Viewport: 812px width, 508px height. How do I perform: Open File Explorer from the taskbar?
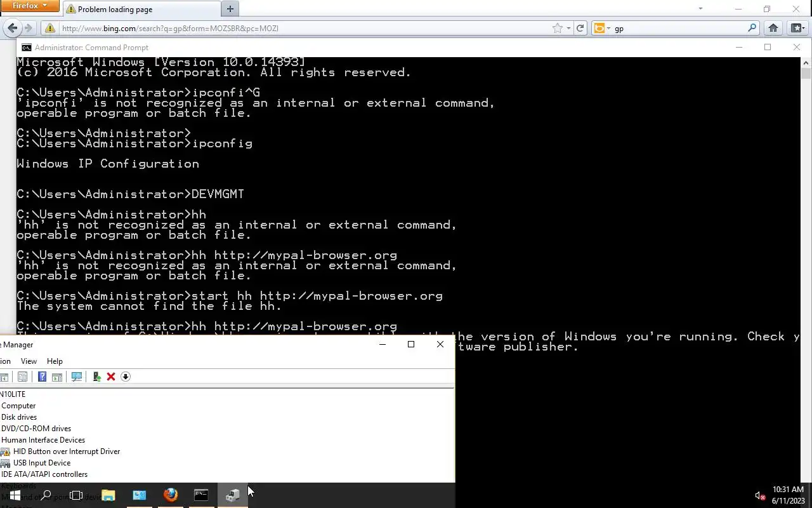tap(108, 495)
